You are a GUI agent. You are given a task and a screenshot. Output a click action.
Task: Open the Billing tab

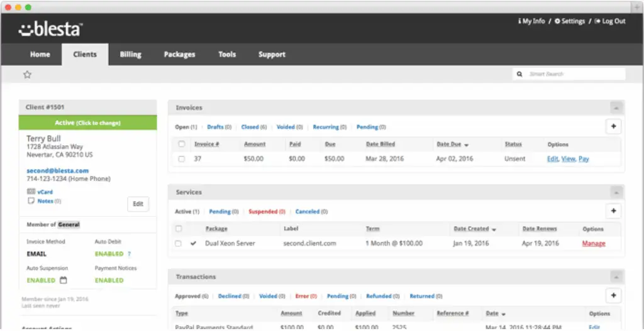click(131, 55)
